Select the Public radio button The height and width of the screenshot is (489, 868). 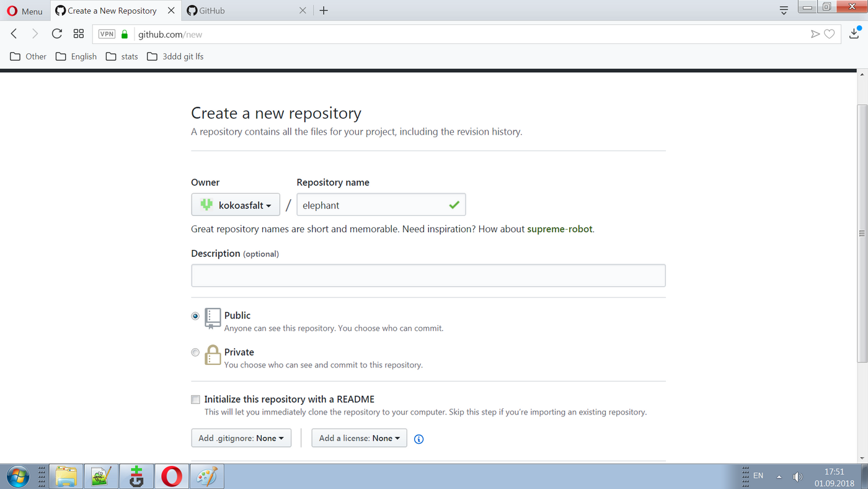click(x=195, y=316)
